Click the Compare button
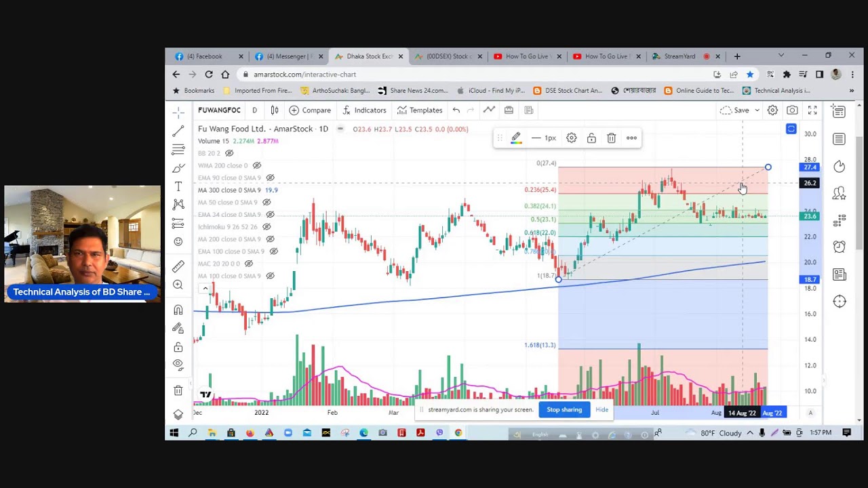The width and height of the screenshot is (868, 488). tap(310, 110)
